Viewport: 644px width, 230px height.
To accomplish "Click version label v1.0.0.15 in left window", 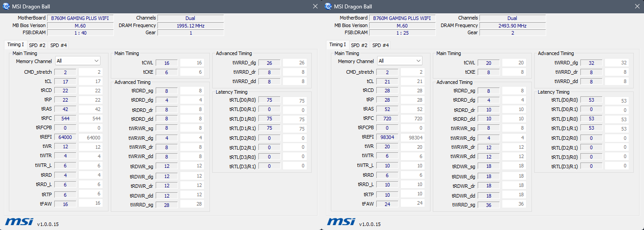I will click(47, 224).
